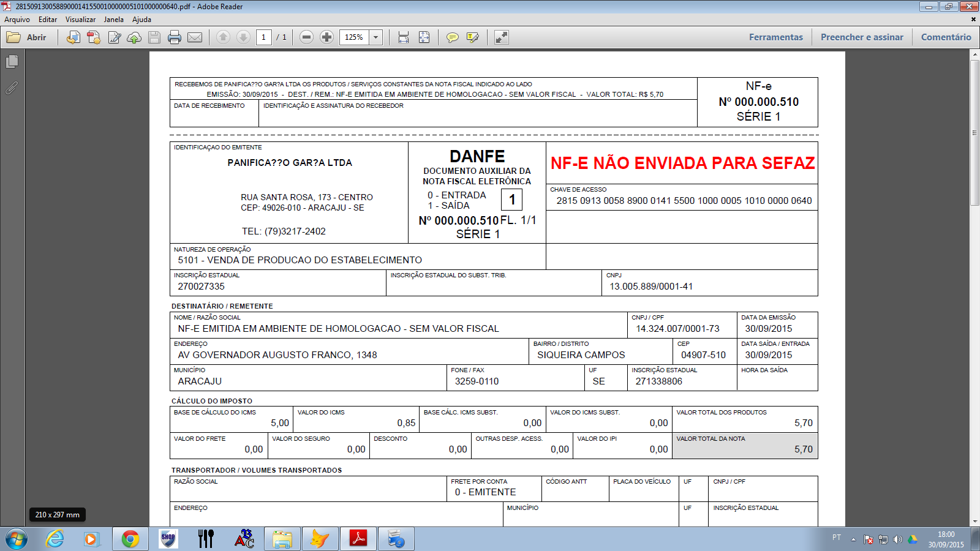Viewport: 980px width, 551px height.
Task: Close the document with menu-bar x
Action: 973,20
